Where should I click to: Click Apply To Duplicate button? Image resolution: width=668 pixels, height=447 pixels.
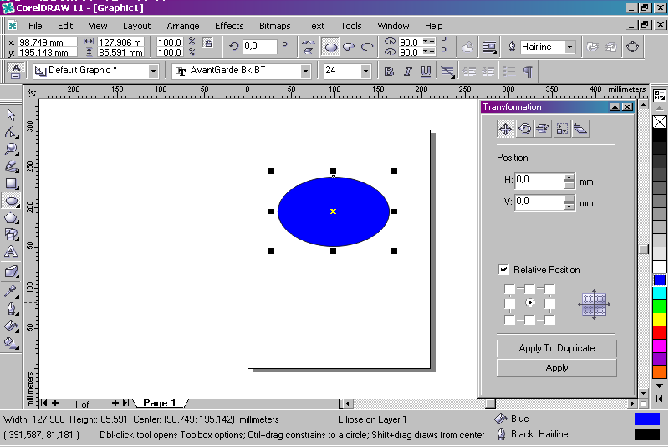pos(557,348)
